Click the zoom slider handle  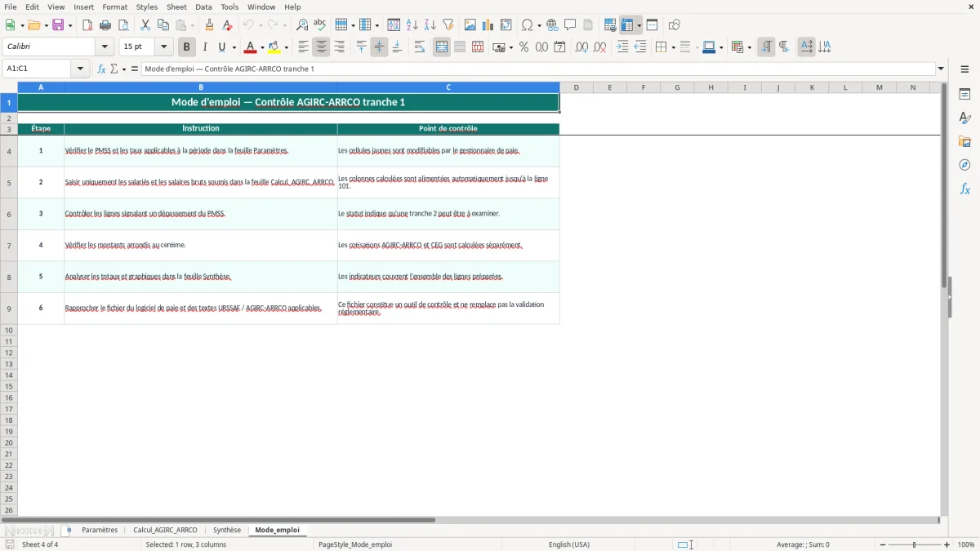click(914, 544)
